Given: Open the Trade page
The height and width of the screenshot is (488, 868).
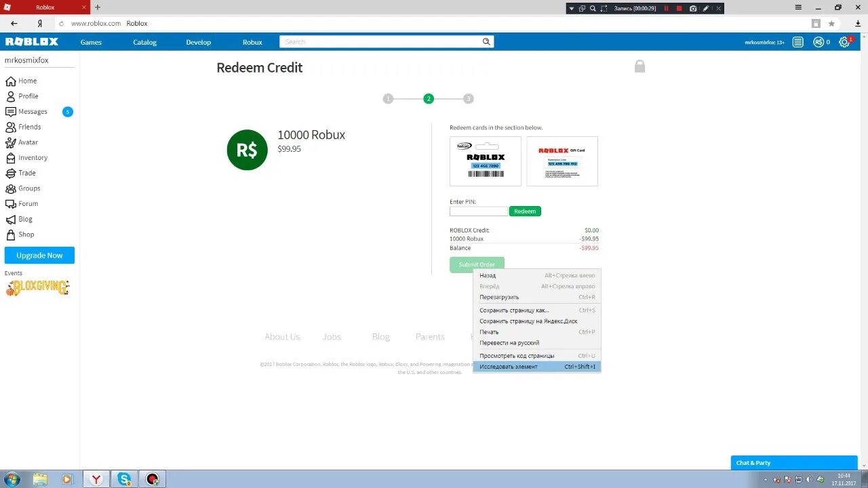Looking at the screenshot, I should pos(26,173).
